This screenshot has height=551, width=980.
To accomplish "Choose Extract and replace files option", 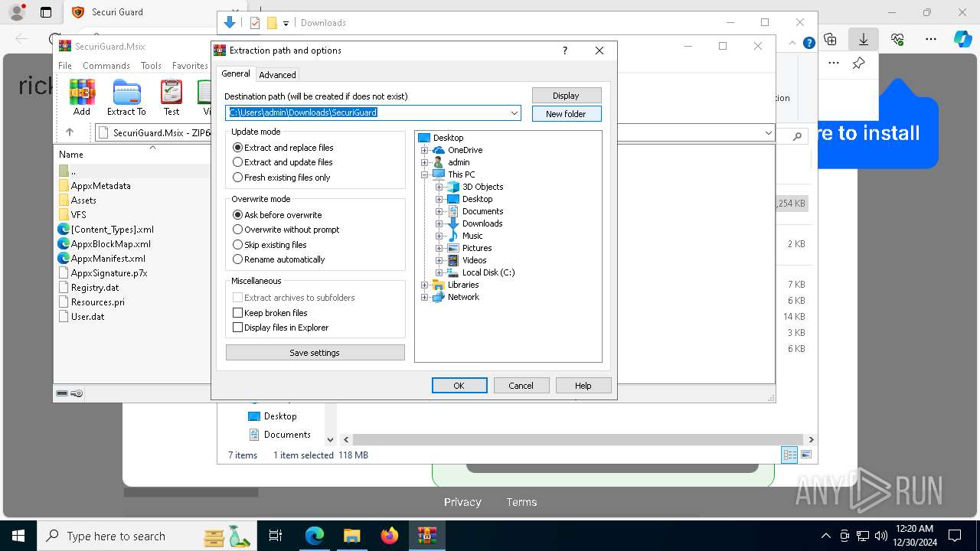I will (283, 148).
